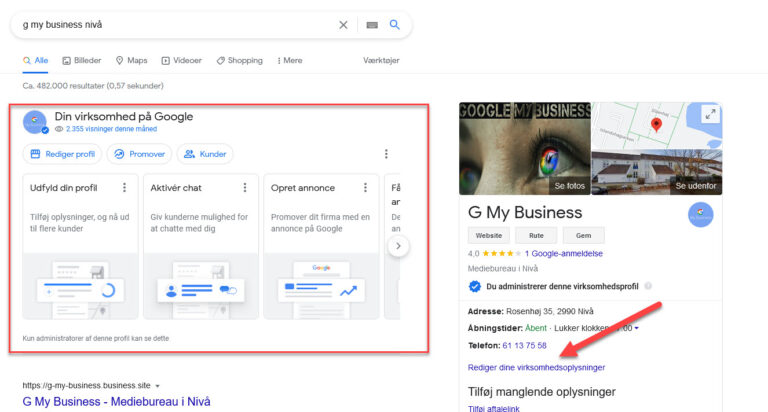
Task: Click the Website button
Action: (489, 236)
